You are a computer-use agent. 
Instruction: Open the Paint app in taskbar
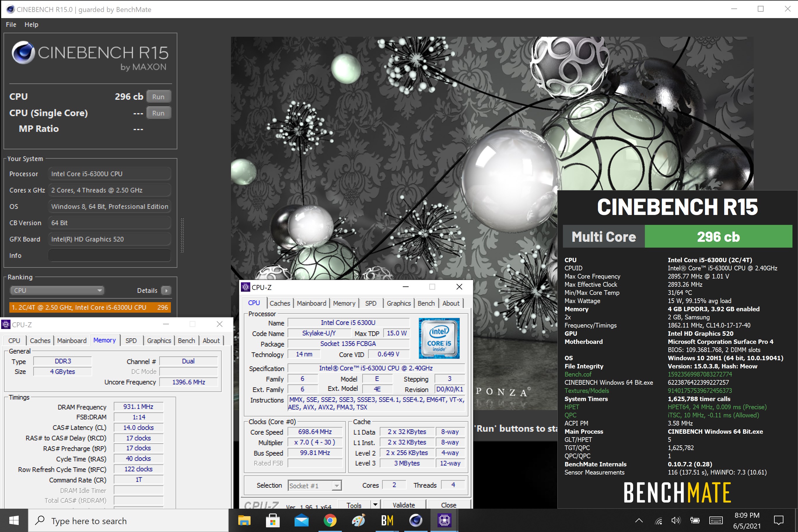pos(358,520)
